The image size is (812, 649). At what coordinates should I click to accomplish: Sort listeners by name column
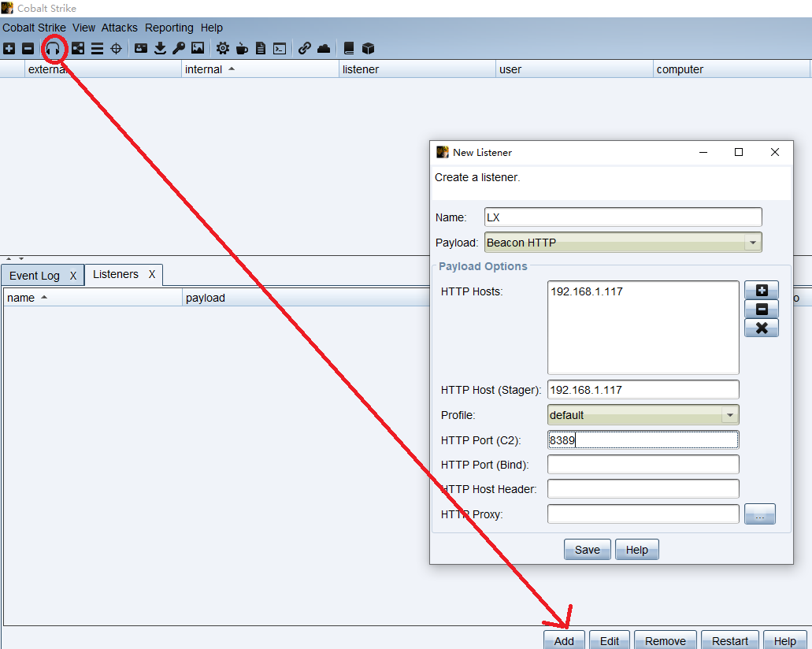pos(93,298)
